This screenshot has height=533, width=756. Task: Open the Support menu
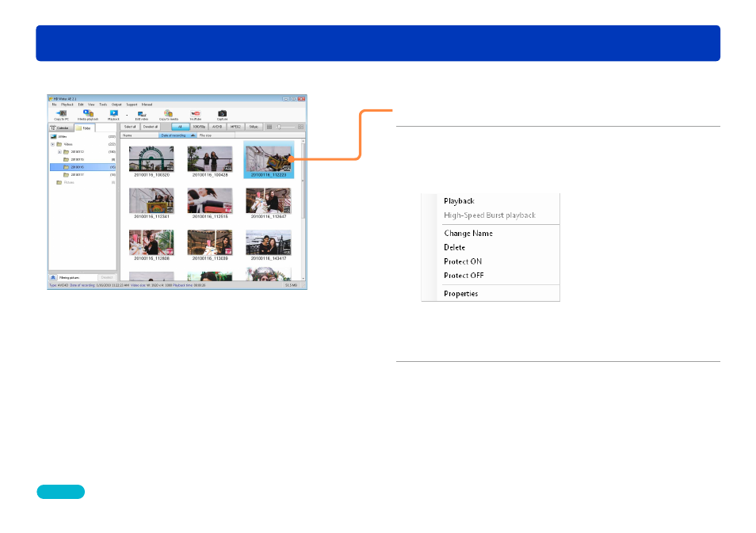(132, 105)
